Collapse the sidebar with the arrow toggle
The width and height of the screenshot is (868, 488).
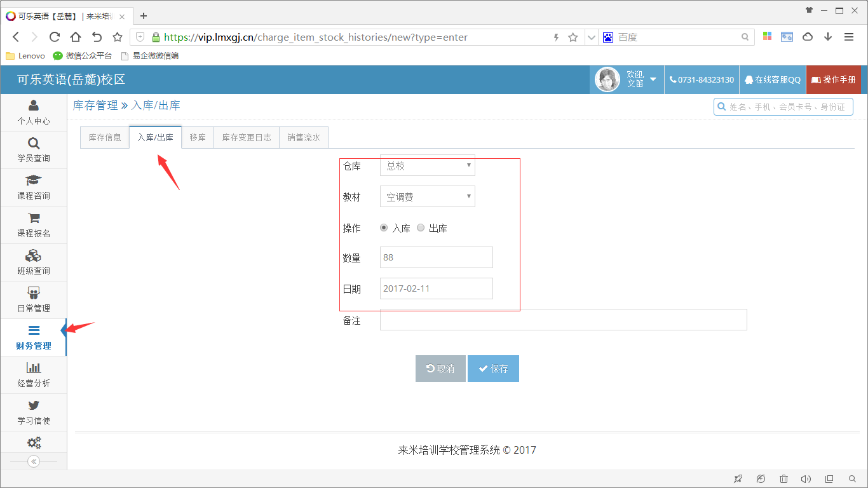34,462
